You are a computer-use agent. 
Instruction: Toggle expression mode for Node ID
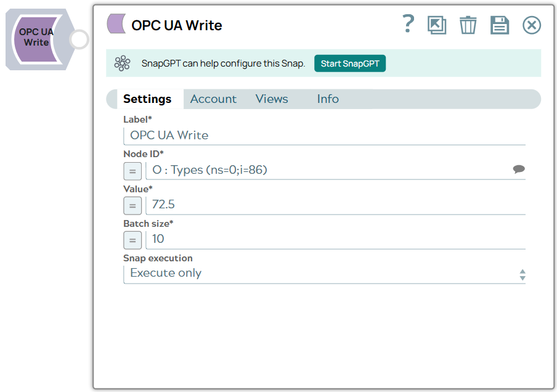132,171
